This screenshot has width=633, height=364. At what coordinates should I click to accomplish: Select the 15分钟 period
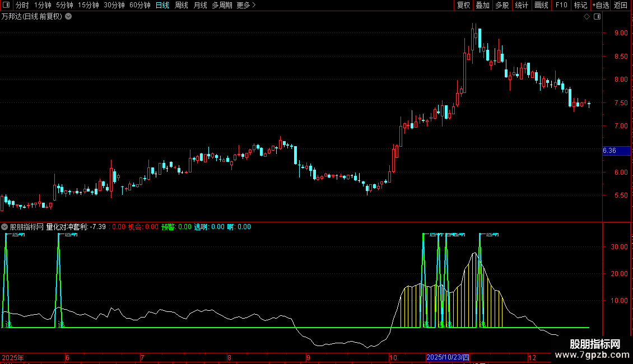(x=89, y=5)
